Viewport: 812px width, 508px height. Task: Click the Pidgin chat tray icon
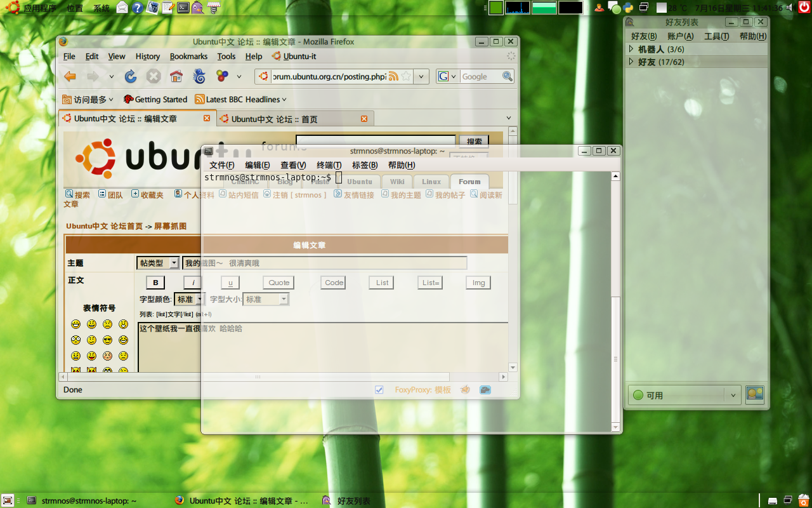(614, 8)
